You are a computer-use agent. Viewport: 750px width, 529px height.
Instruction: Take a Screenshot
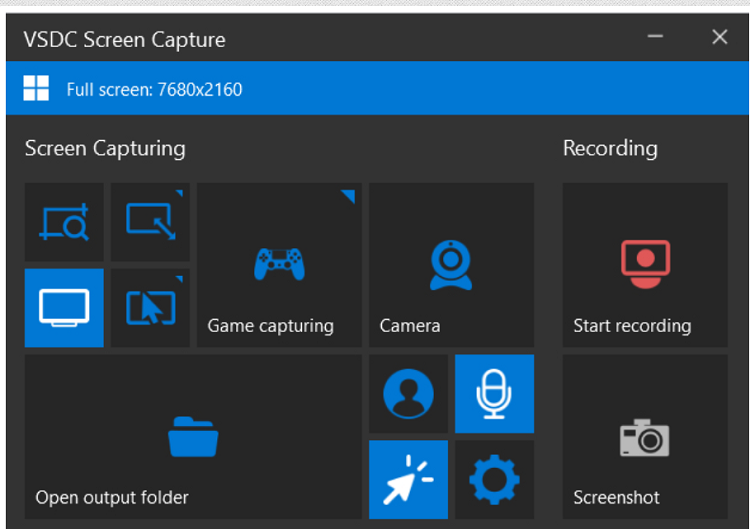tap(645, 437)
